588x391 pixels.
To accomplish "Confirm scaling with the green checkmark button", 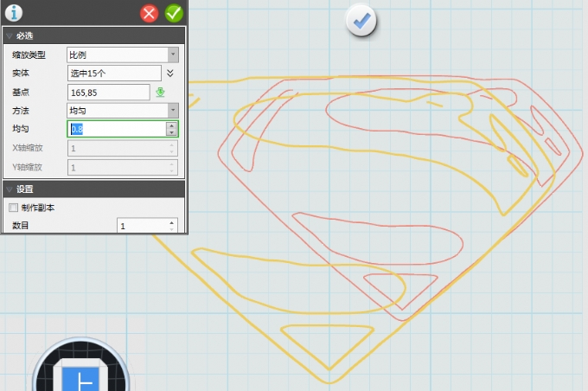I will point(174,14).
